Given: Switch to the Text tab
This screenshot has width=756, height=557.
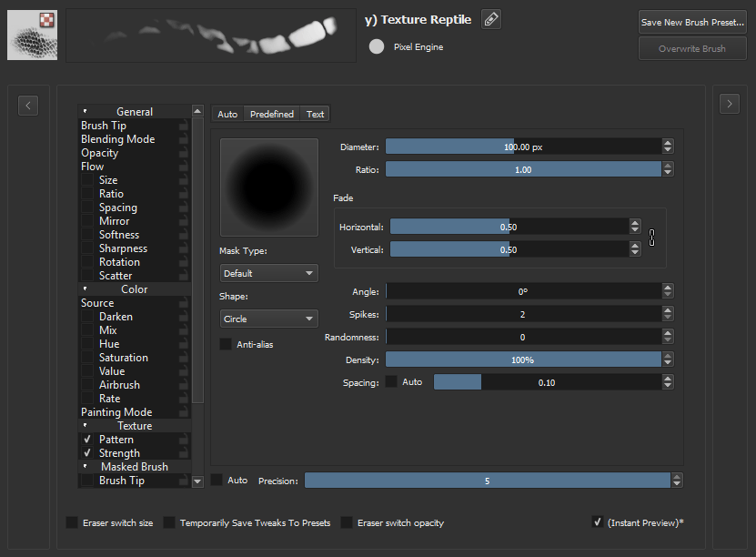Looking at the screenshot, I should pyautogui.click(x=315, y=114).
